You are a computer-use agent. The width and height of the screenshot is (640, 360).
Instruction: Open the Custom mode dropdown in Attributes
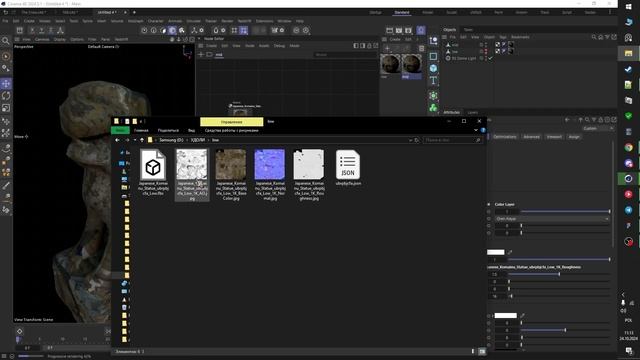[x=598, y=129]
